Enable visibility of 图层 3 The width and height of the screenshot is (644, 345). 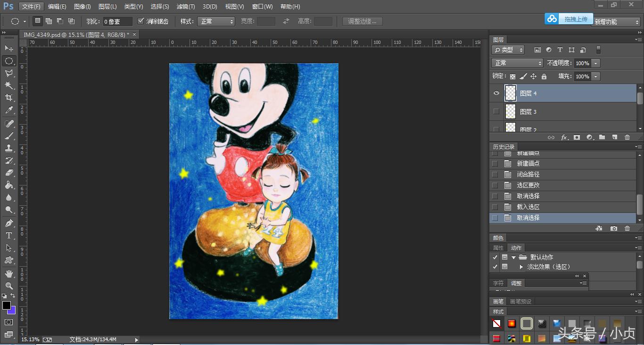click(x=496, y=111)
